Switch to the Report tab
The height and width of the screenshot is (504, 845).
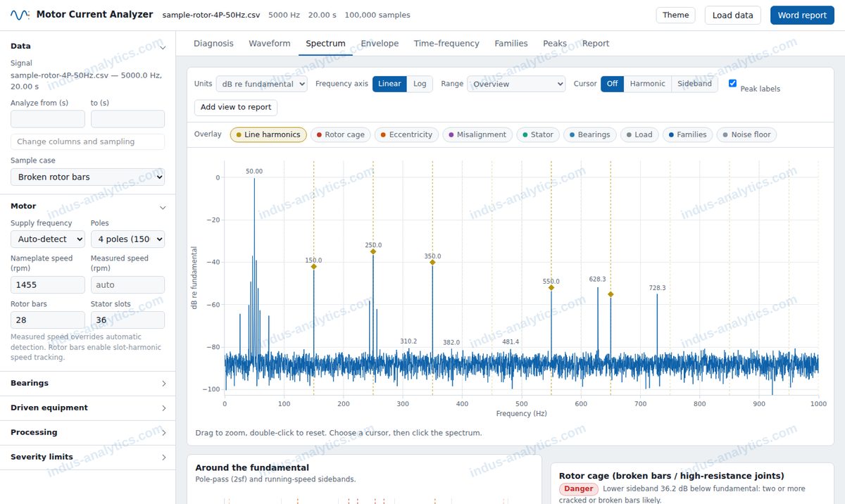point(596,44)
